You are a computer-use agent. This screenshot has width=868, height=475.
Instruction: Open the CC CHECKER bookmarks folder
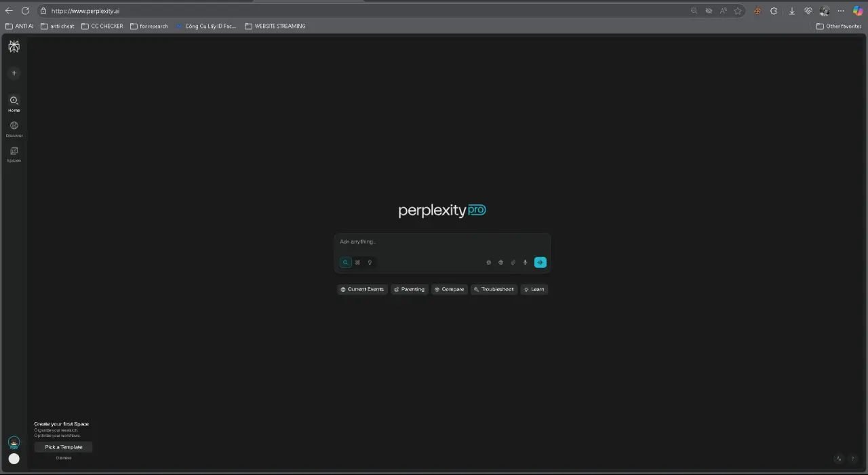coord(102,26)
